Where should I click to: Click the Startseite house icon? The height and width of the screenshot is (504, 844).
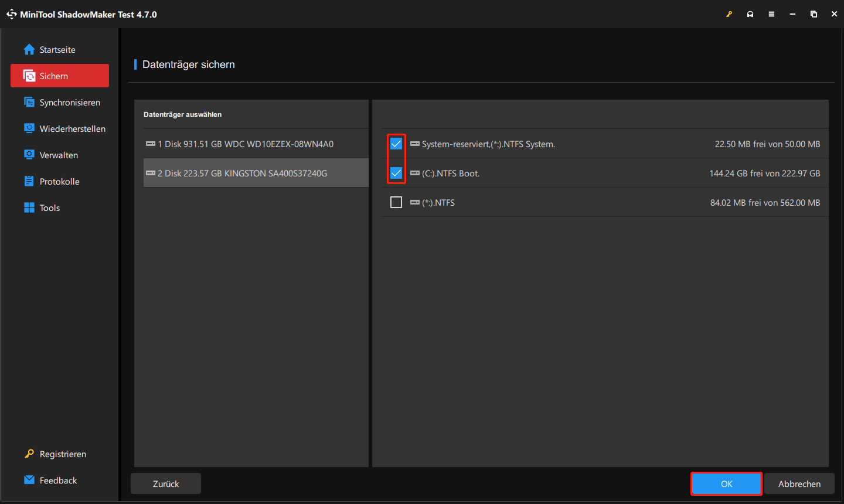coord(29,49)
